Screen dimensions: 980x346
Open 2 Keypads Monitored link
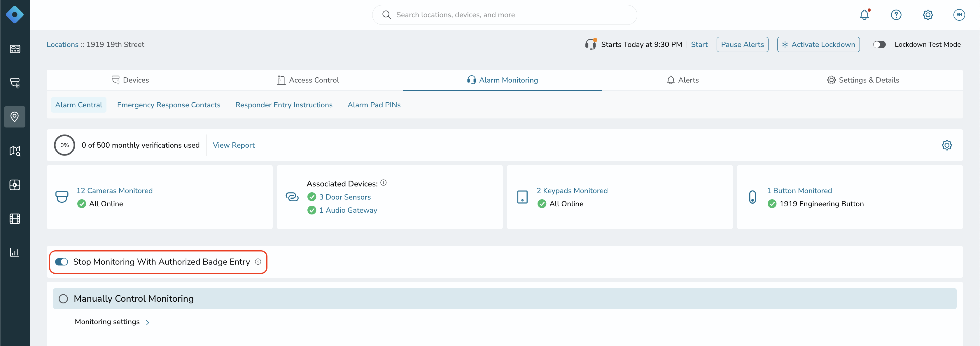pos(572,191)
